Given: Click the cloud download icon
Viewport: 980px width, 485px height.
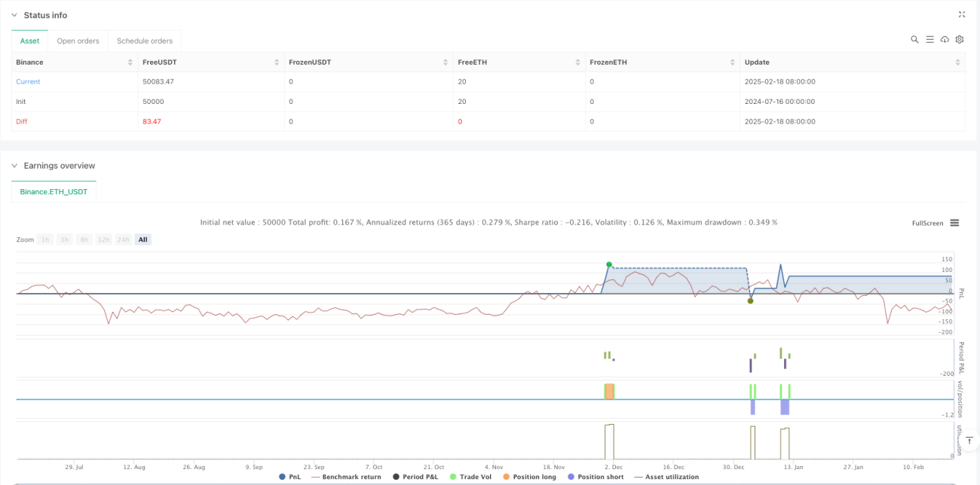Looking at the screenshot, I should [x=945, y=39].
